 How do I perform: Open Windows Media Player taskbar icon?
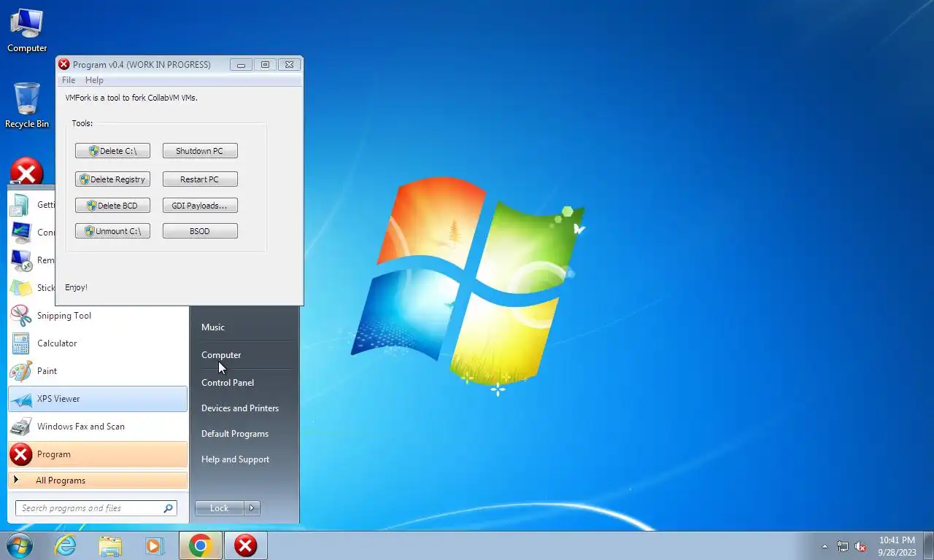[155, 545]
